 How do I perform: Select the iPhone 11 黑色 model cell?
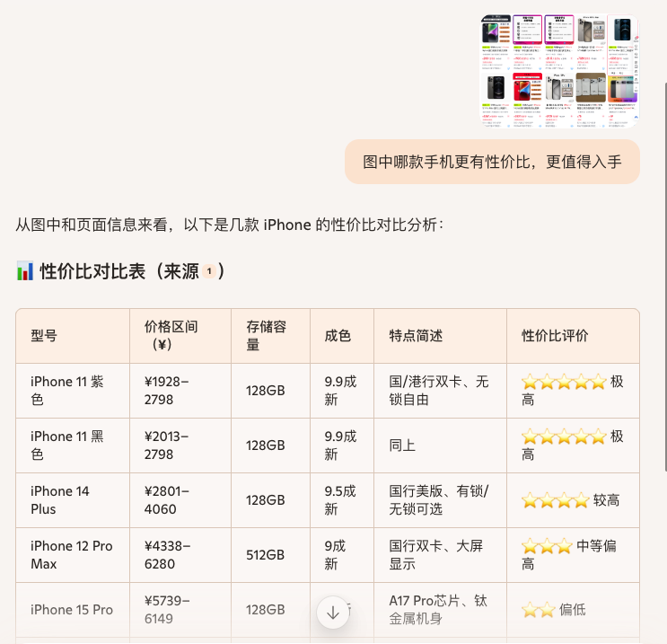pos(73,446)
